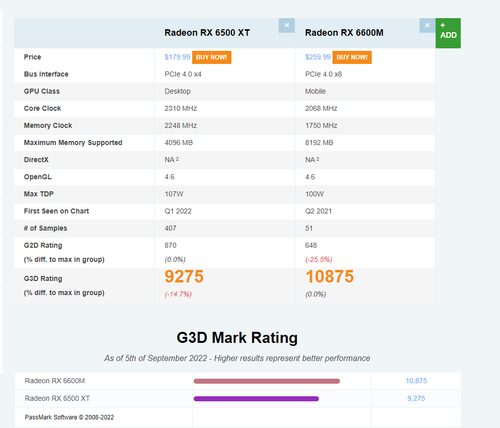Click the As of 5th of September subtitle
The image size is (500, 428).
coord(237,358)
